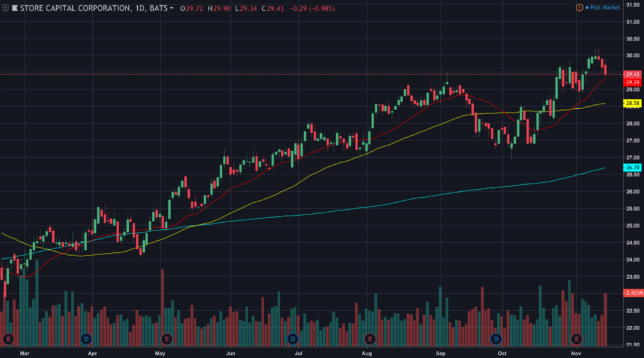
Task: Click the dividend D marker before October
Action: (x=496, y=338)
